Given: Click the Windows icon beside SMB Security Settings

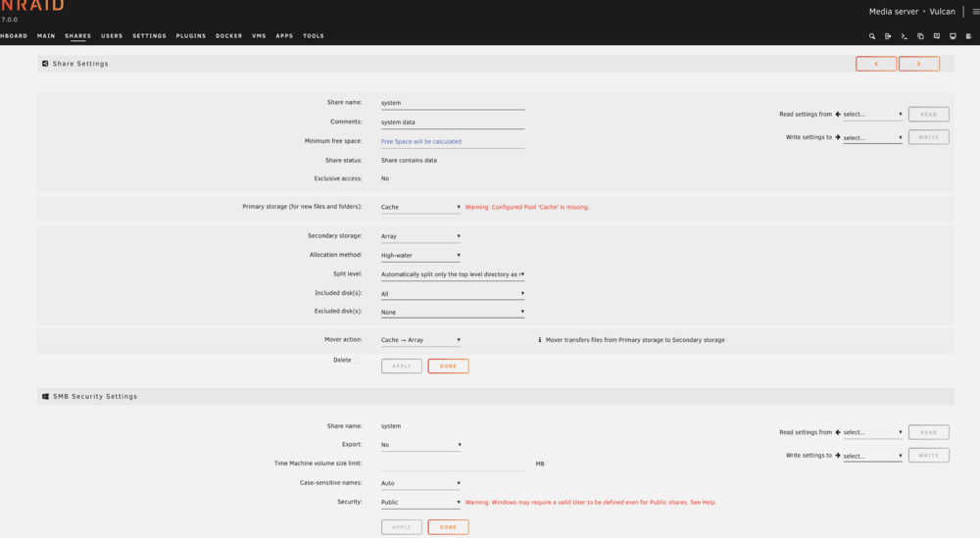Looking at the screenshot, I should pos(45,396).
